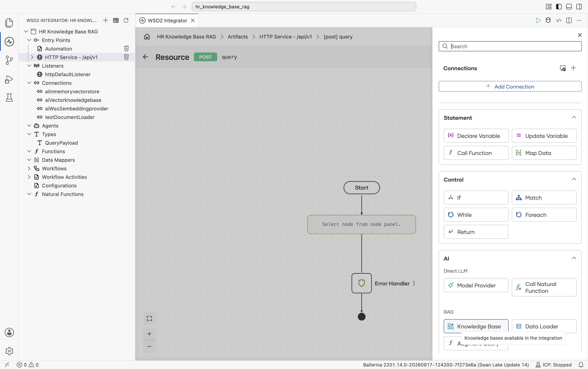The image size is (588, 369).
Task: Toggle bottom panel layout
Action: (x=569, y=7)
